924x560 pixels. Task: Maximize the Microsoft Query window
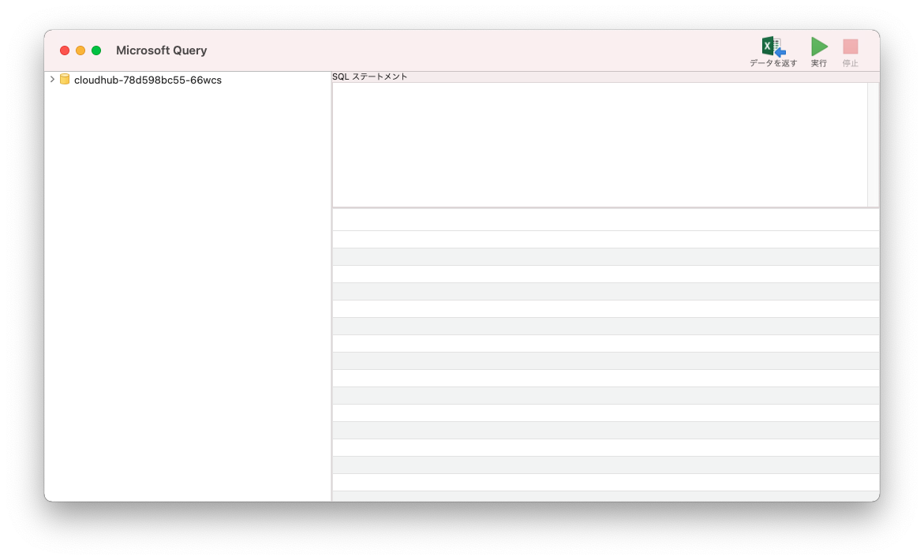coord(96,50)
